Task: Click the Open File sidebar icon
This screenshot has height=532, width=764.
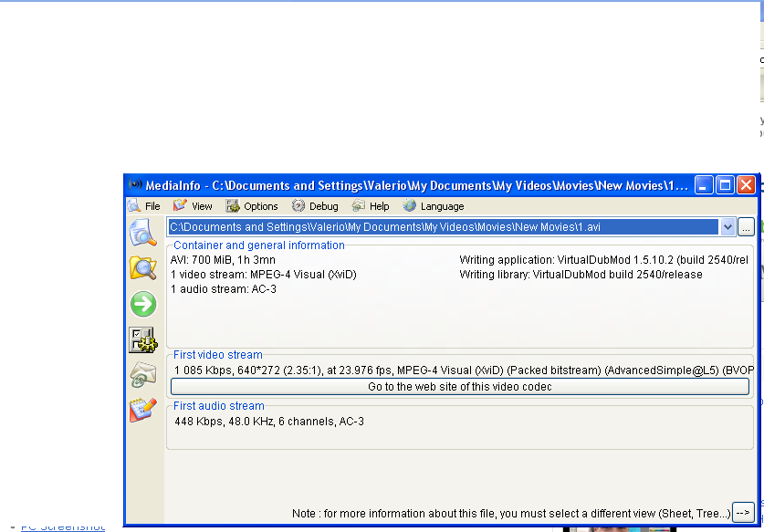Action: [x=142, y=233]
